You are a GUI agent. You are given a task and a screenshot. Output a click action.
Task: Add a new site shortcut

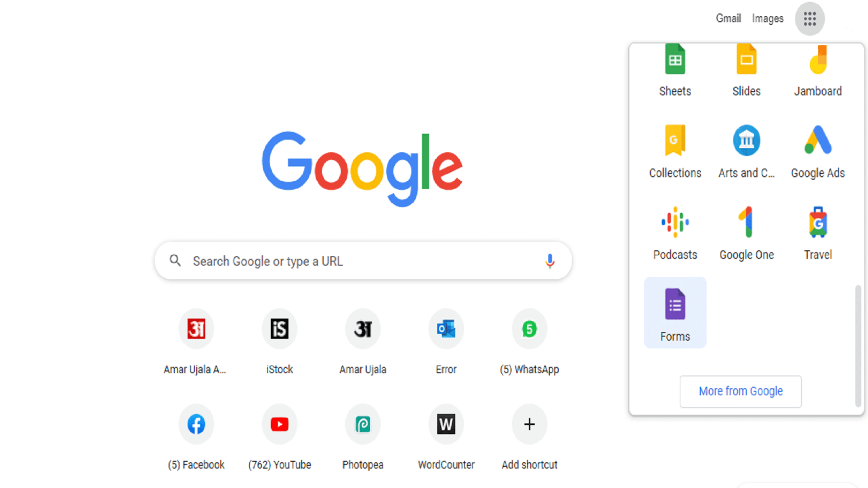(x=529, y=424)
